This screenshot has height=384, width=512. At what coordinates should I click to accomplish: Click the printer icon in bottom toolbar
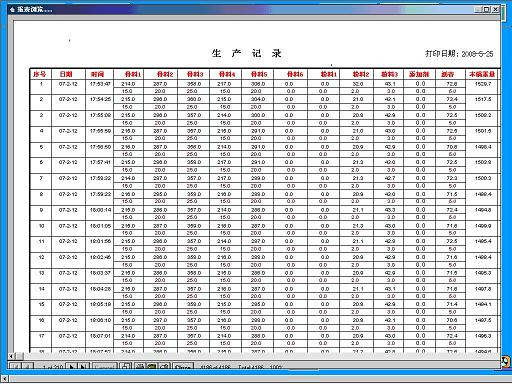point(139,366)
